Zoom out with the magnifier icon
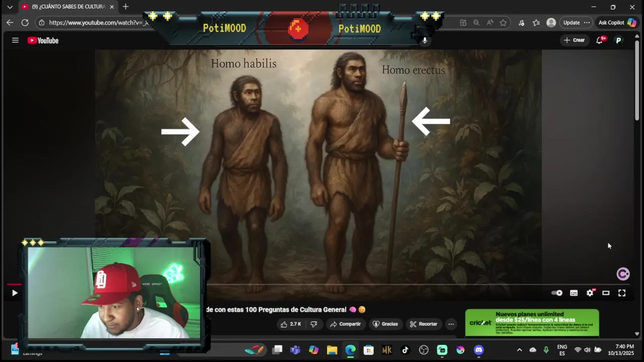 click(476, 23)
